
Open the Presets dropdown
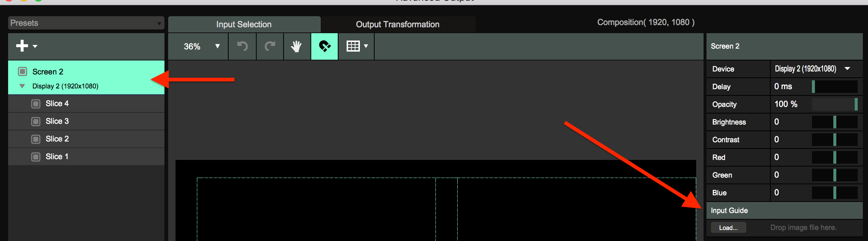point(86,23)
